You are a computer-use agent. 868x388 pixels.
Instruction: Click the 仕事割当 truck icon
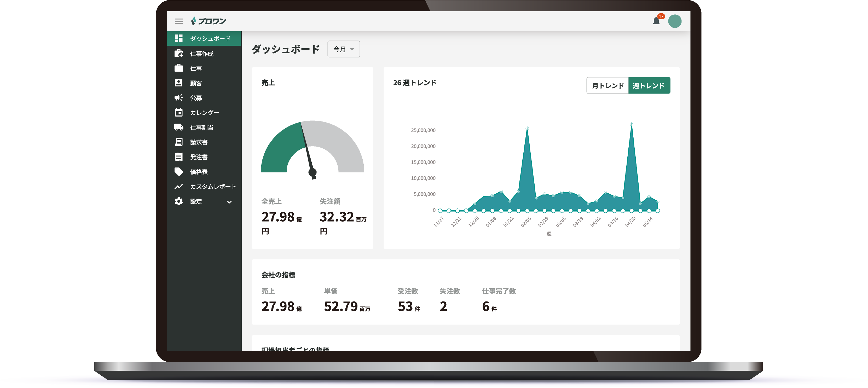(178, 127)
